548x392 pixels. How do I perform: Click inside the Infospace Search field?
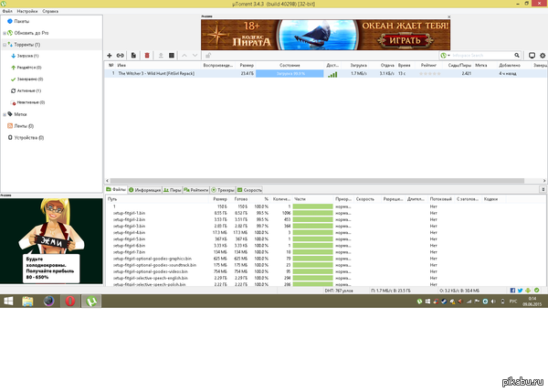[x=482, y=56]
